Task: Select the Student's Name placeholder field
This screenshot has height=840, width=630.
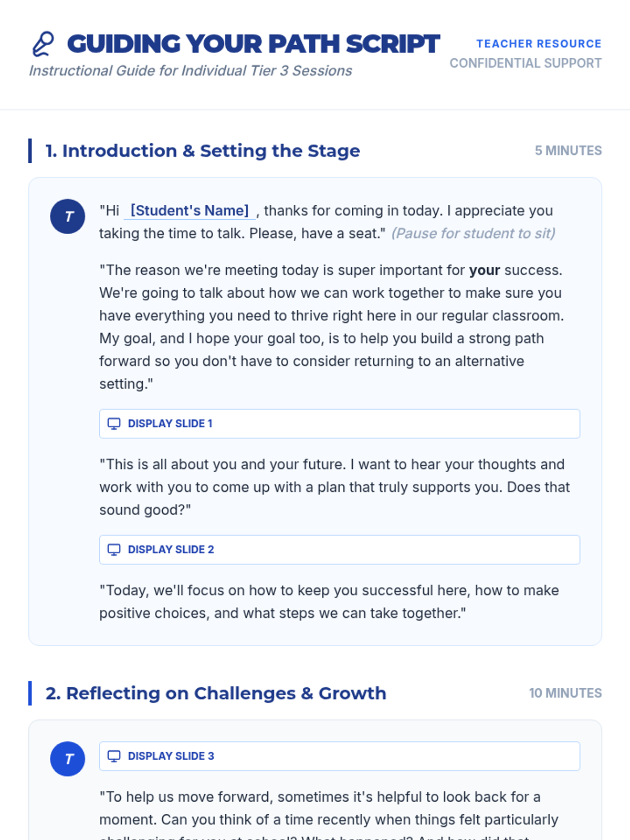Action: (x=190, y=211)
